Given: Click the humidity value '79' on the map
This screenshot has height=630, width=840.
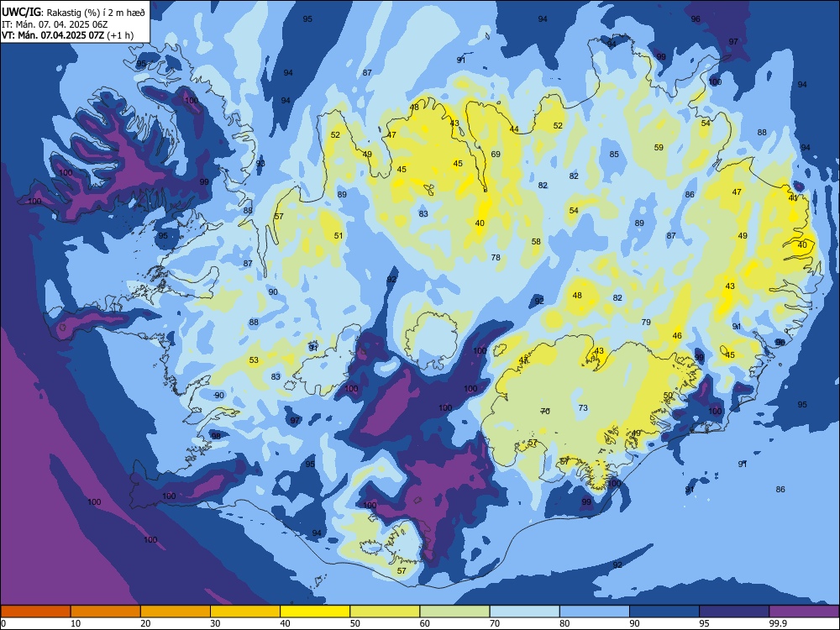Looking at the screenshot, I should [646, 322].
